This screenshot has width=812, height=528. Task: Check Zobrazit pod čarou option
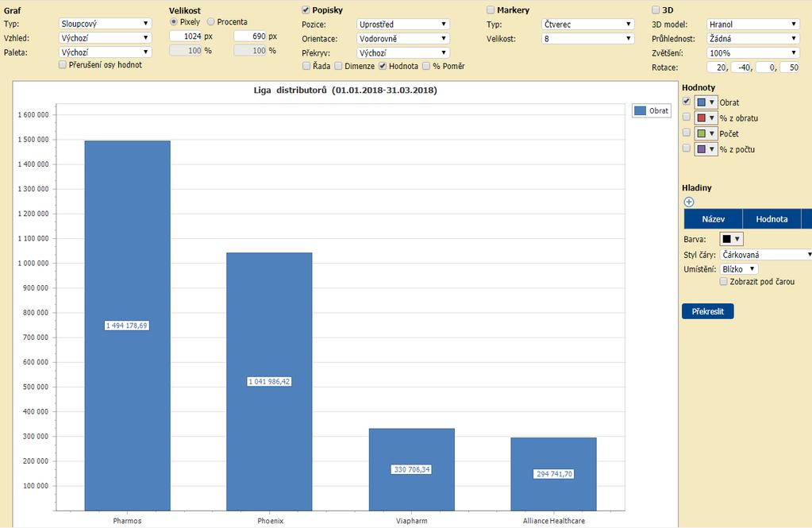tap(724, 281)
